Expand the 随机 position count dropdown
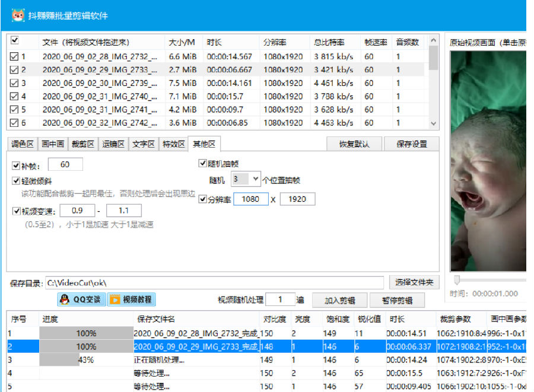 pyautogui.click(x=255, y=179)
